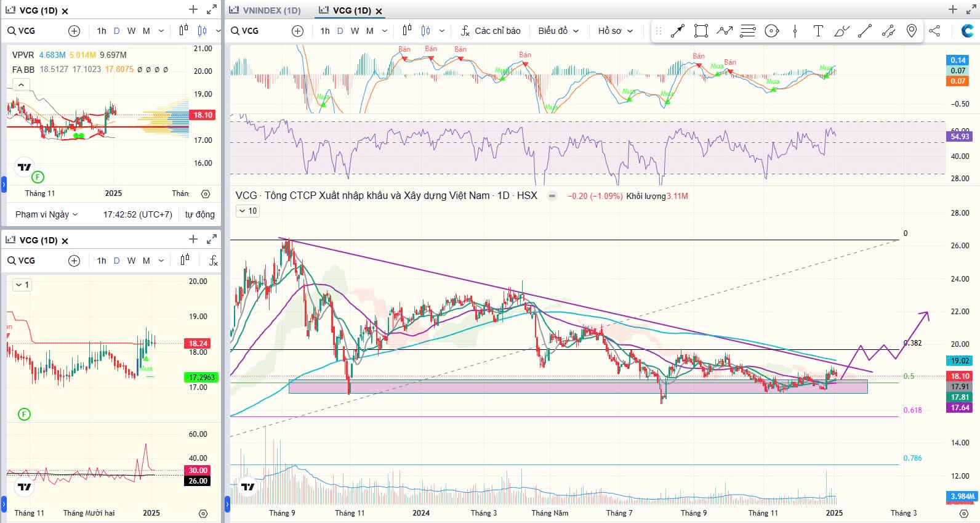This screenshot has height=523, width=980.
Task: Toggle 'tự động' auto scale in top-left panel
Action: 199,214
